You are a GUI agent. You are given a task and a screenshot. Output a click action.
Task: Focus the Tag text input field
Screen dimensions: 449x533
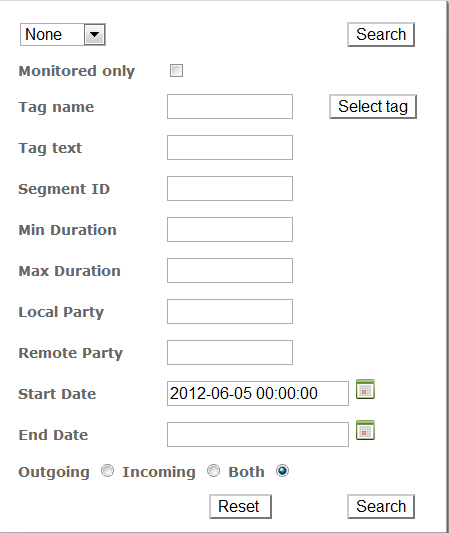click(230, 148)
